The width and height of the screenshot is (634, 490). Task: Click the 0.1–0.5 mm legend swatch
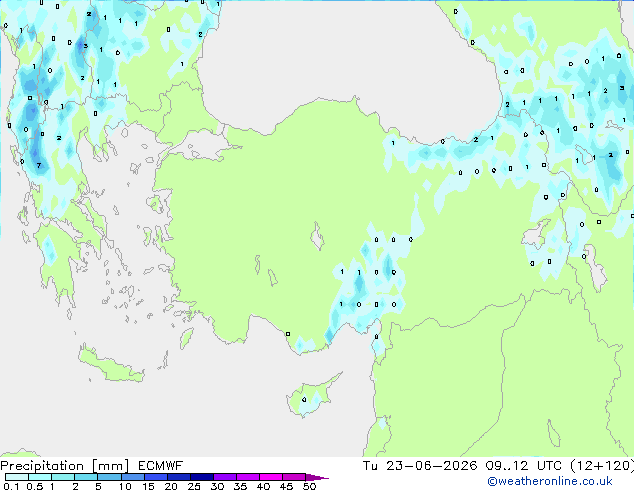(17, 477)
